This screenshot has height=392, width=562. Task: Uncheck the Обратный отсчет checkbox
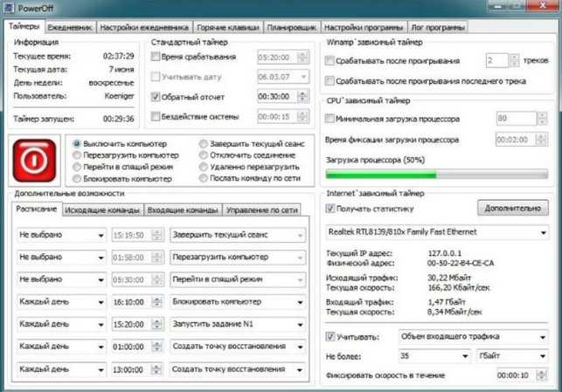click(156, 97)
